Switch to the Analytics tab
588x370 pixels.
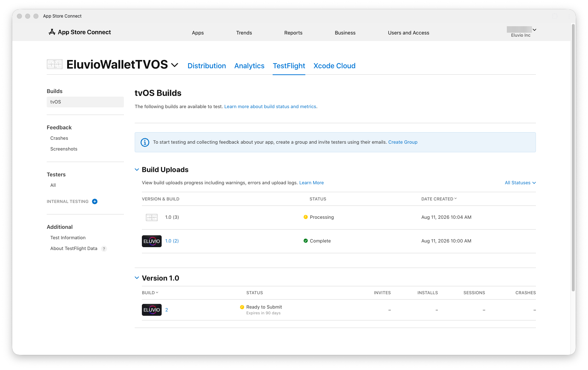(249, 66)
